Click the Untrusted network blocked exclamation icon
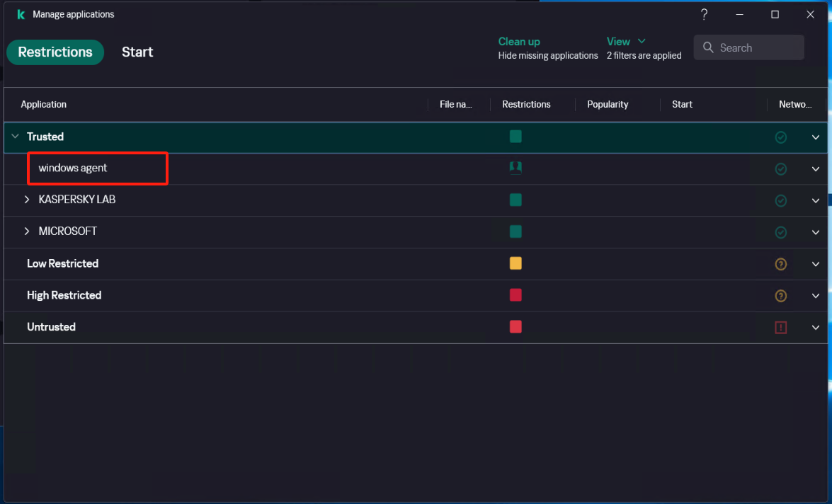Viewport: 832px width, 504px height. click(x=781, y=327)
